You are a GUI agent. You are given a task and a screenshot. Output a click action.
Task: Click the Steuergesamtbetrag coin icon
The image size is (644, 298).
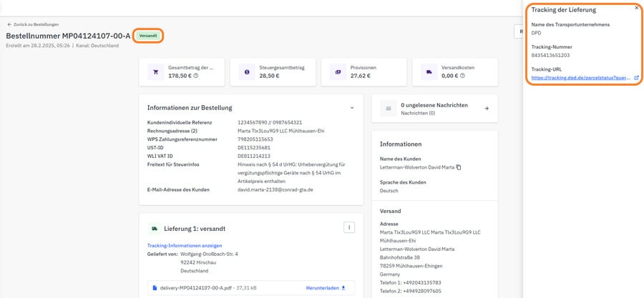[x=247, y=72]
